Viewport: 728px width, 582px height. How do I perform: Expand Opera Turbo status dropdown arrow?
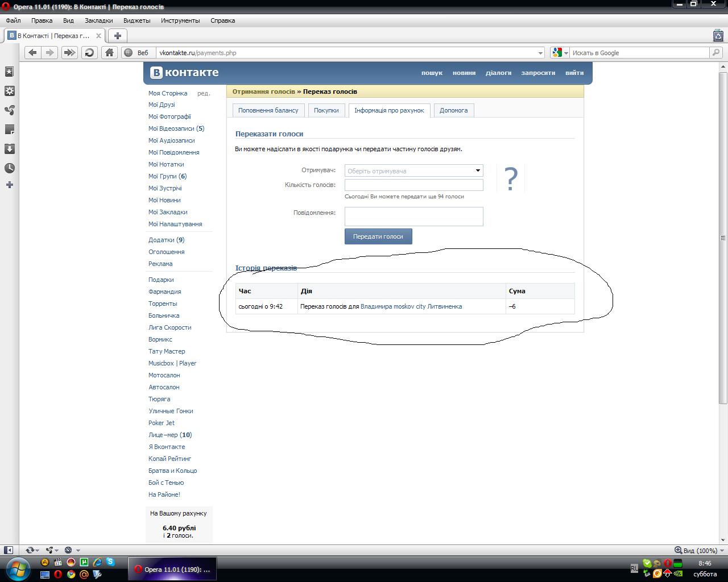tap(78, 550)
